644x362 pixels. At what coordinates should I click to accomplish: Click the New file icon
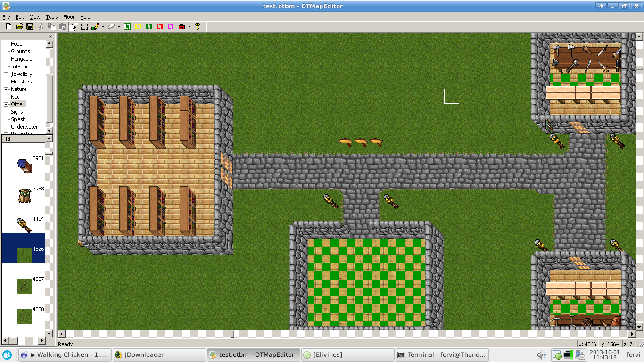pos(8,27)
